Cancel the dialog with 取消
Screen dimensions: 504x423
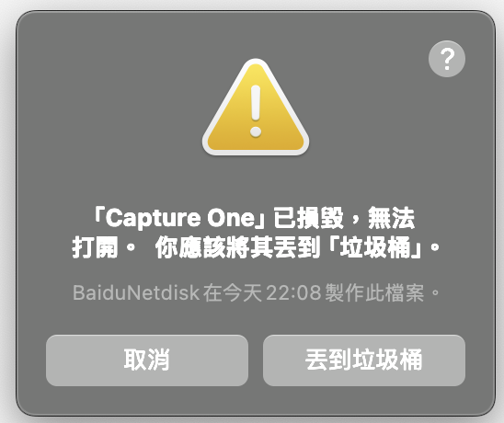tap(147, 360)
